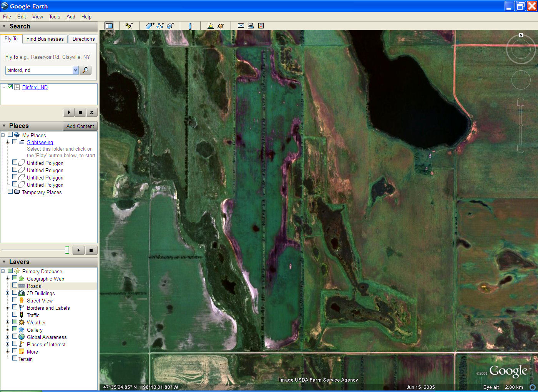Click the Places of Interest flag icon
538x392 pixels.
tap(22, 344)
